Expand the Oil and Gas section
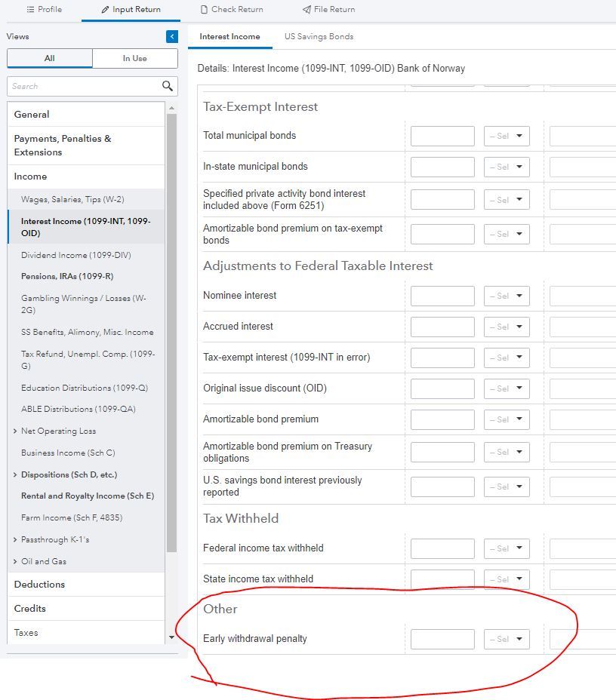Viewport: 616px width, 700px height. coord(16,561)
